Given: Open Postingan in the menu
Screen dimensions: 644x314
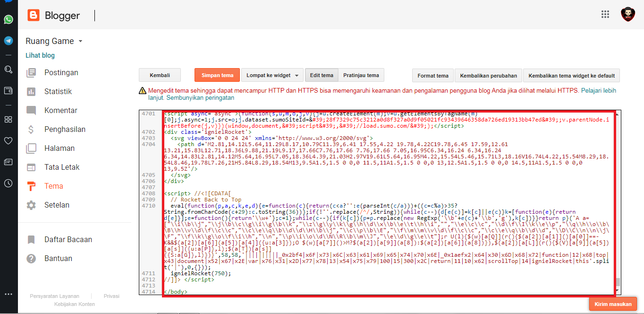Looking at the screenshot, I should [61, 73].
